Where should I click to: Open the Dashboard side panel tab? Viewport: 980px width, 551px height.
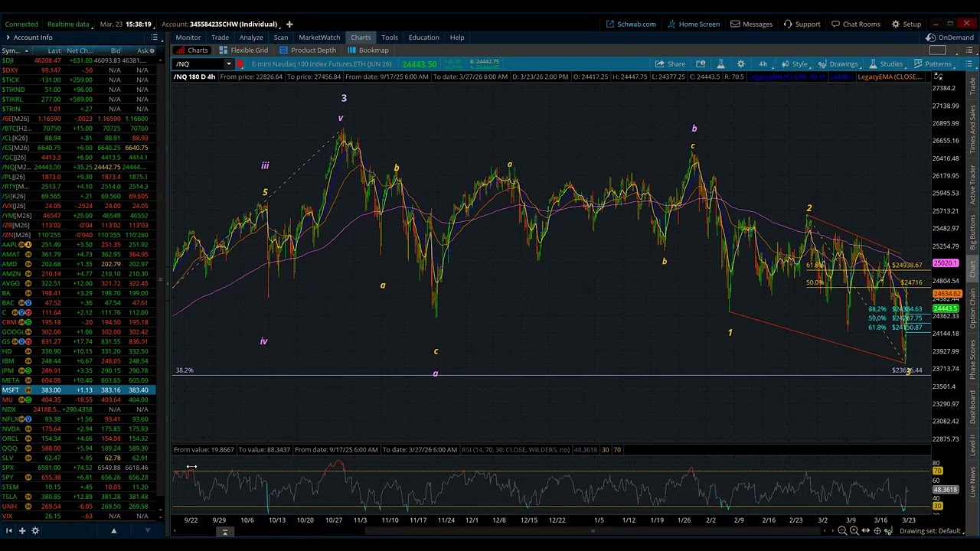[x=973, y=406]
